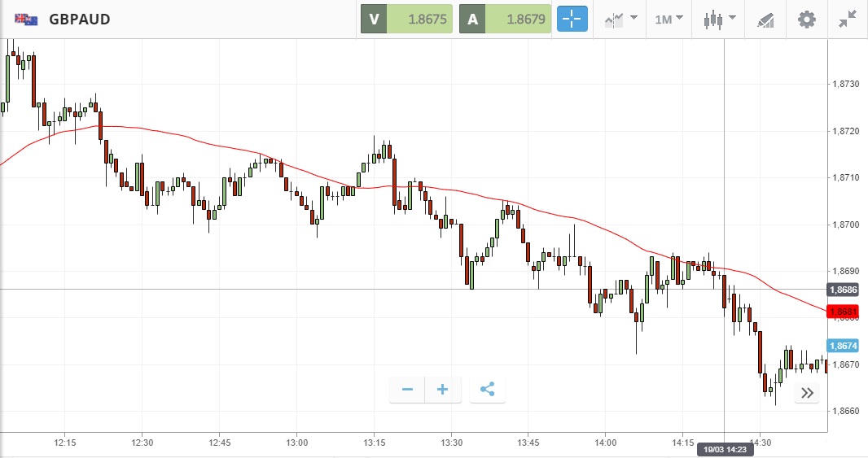Open the candlestick chart type dropdown
The height and width of the screenshot is (458, 868).
(719, 19)
